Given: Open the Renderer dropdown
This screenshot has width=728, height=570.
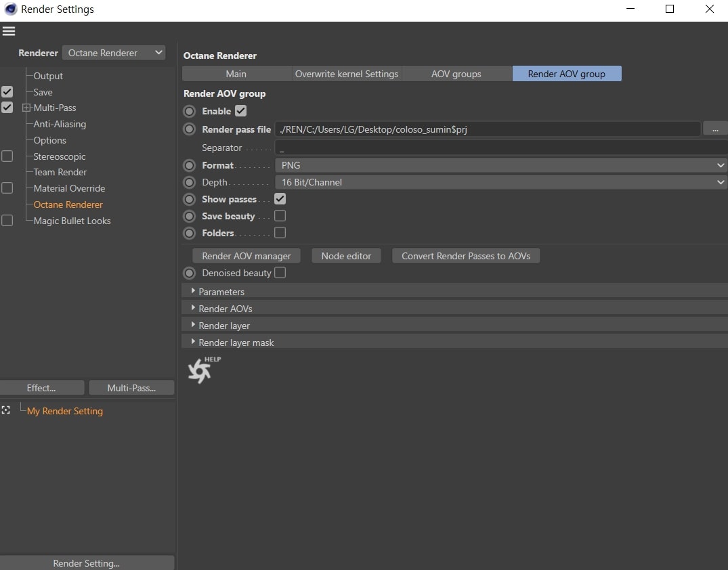Looking at the screenshot, I should click(114, 53).
